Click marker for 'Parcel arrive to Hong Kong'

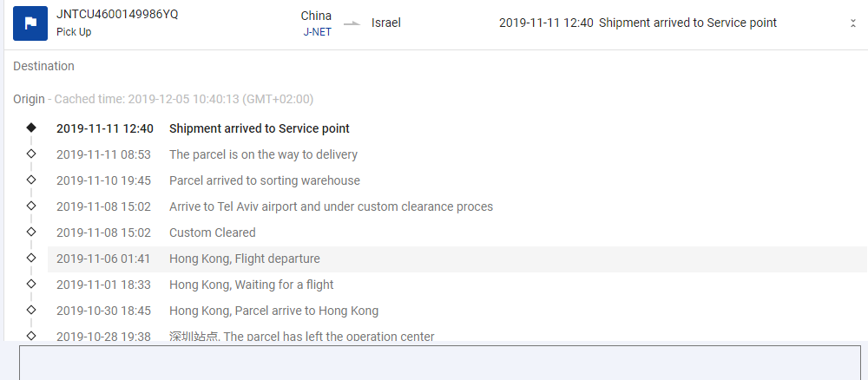pyautogui.click(x=32, y=310)
